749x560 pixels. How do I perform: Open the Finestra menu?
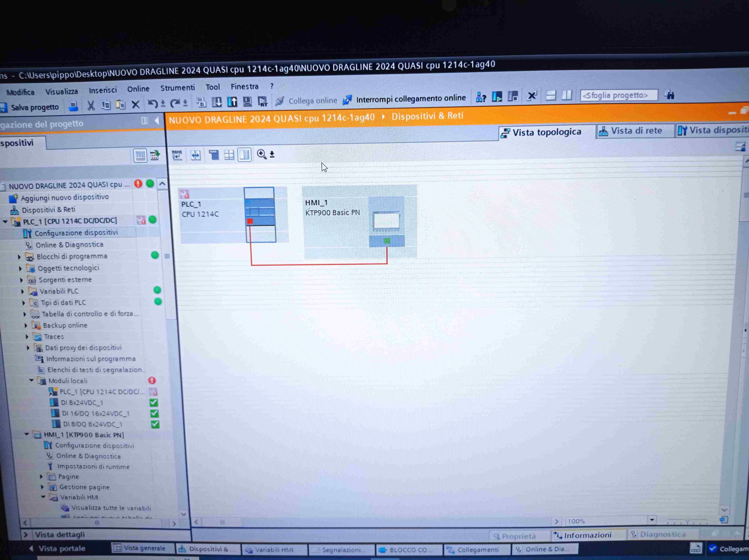tap(245, 87)
